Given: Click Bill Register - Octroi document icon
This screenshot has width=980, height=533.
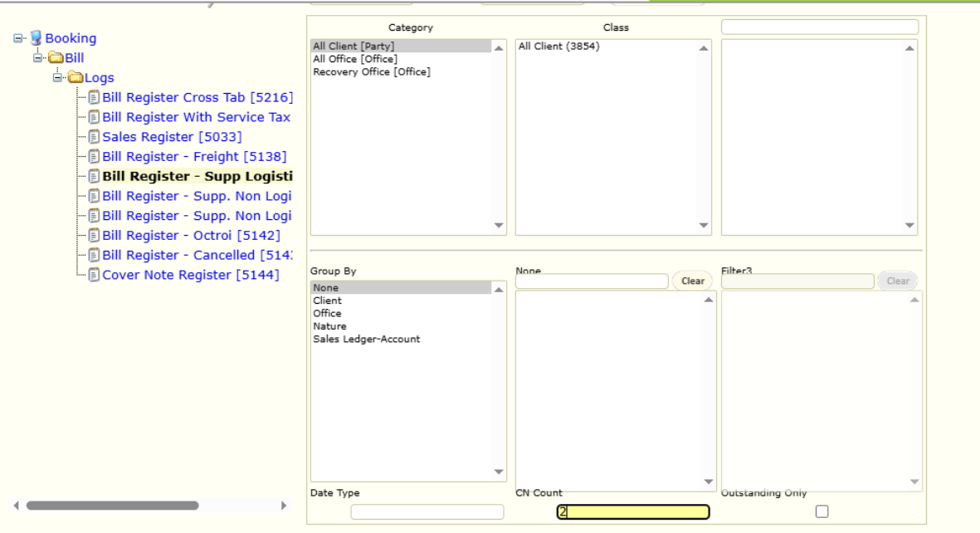Looking at the screenshot, I should (94, 236).
